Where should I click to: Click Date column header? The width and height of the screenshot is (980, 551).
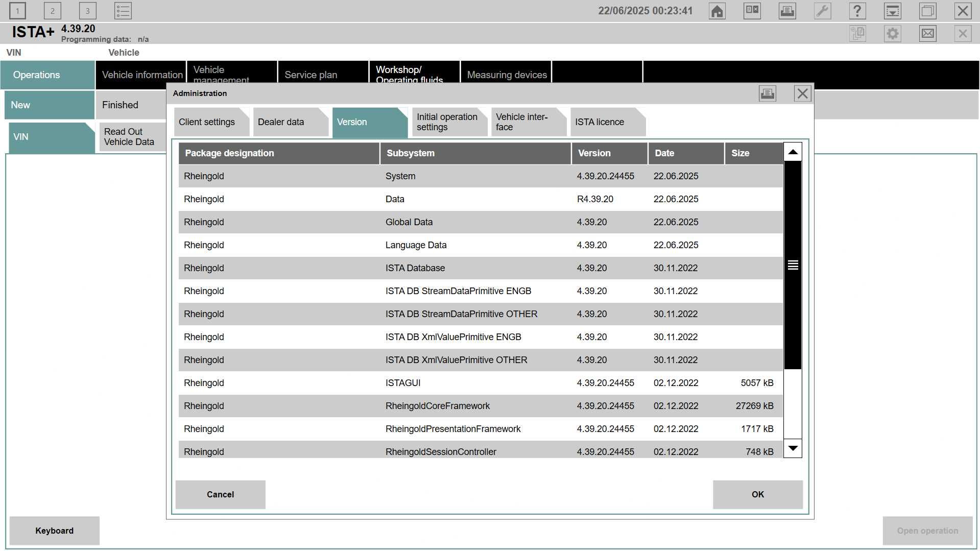click(x=686, y=153)
